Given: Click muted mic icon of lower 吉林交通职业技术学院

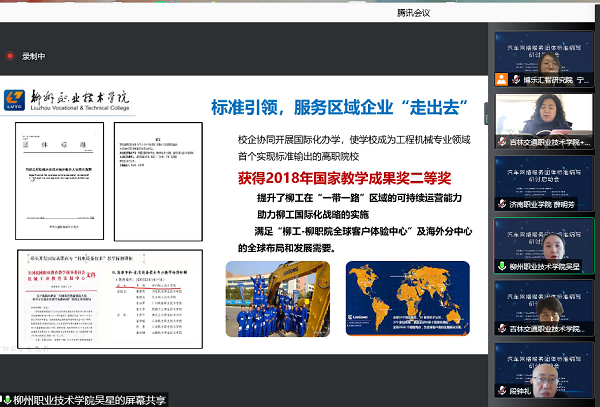Looking at the screenshot, I should click(502, 329).
